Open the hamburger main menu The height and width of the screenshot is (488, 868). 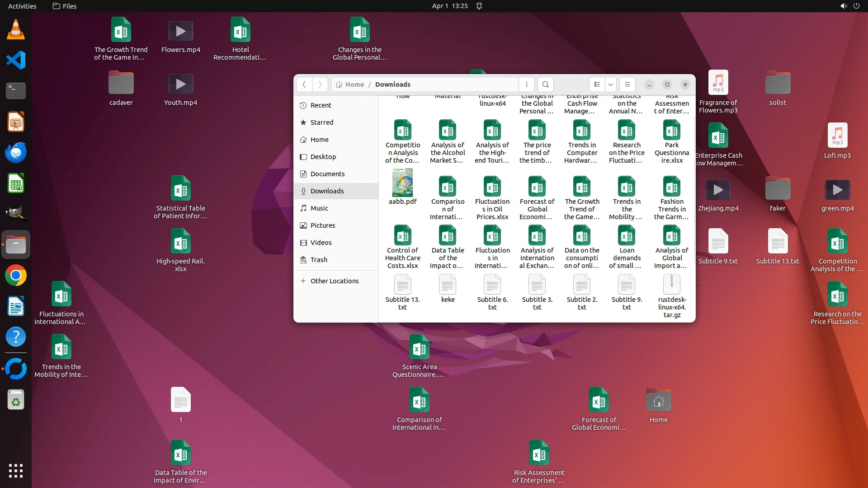pos(627,84)
